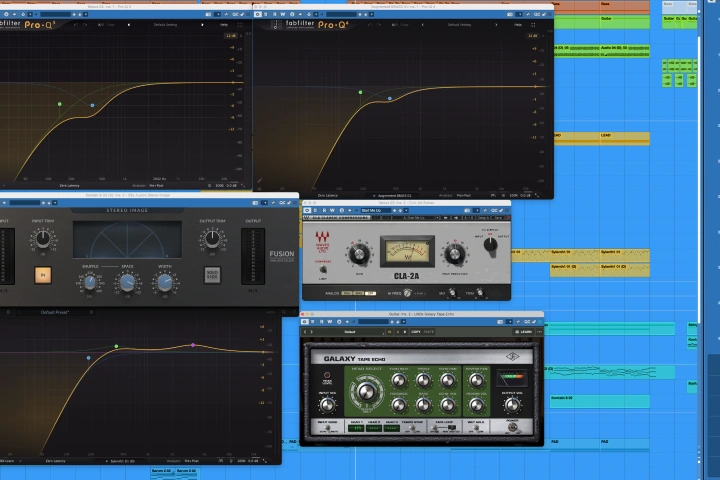Screen dimensions: 720x480
Task: Click the green EQ band node in Pro-Q 4
Action: [x=360, y=92]
